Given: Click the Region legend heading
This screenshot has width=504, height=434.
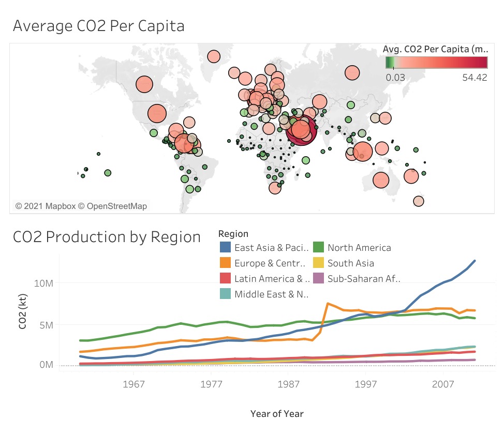Looking at the screenshot, I should [234, 233].
